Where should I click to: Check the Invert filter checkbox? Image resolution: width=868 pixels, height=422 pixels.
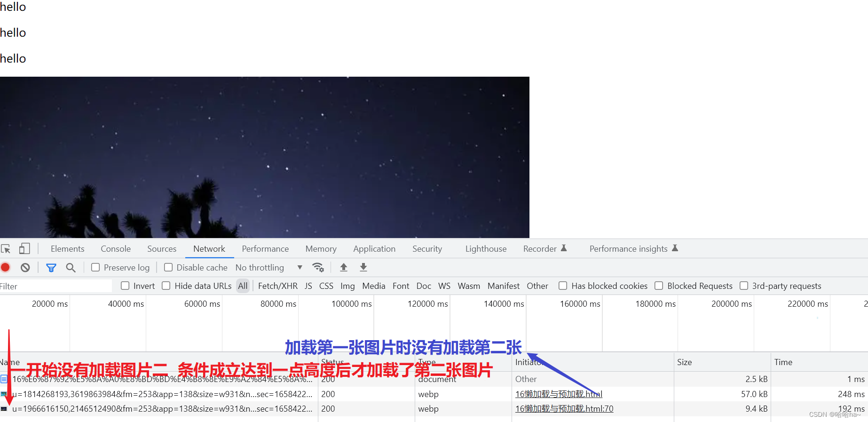tap(125, 286)
